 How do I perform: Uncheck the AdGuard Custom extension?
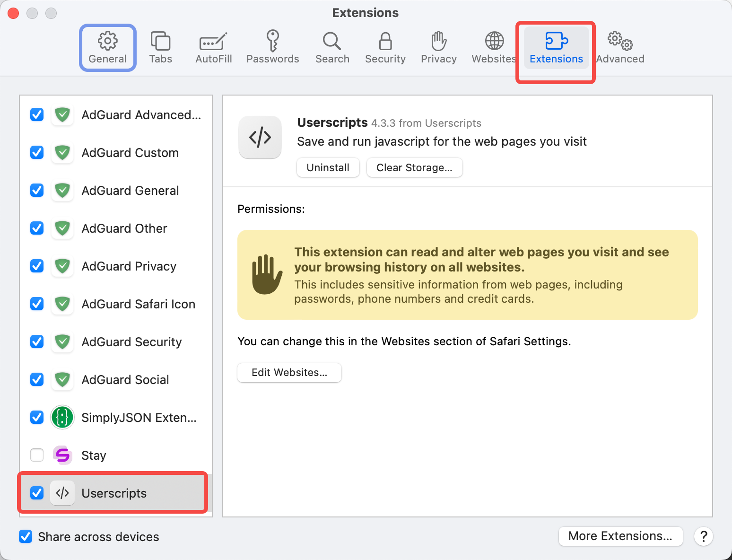coord(37,152)
